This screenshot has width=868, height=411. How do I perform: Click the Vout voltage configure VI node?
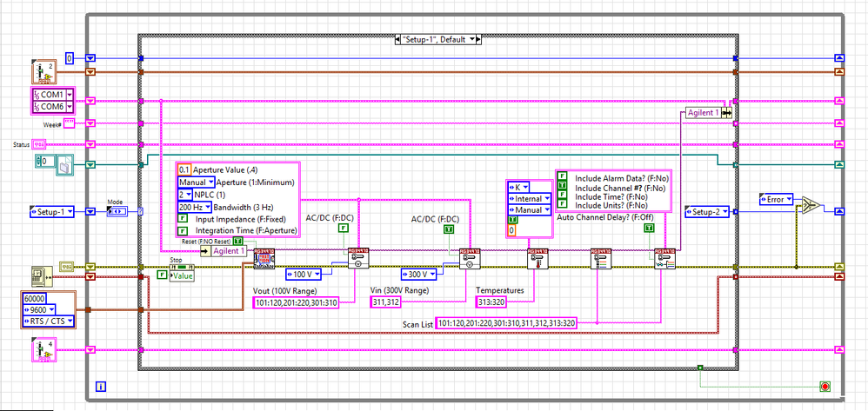(357, 258)
